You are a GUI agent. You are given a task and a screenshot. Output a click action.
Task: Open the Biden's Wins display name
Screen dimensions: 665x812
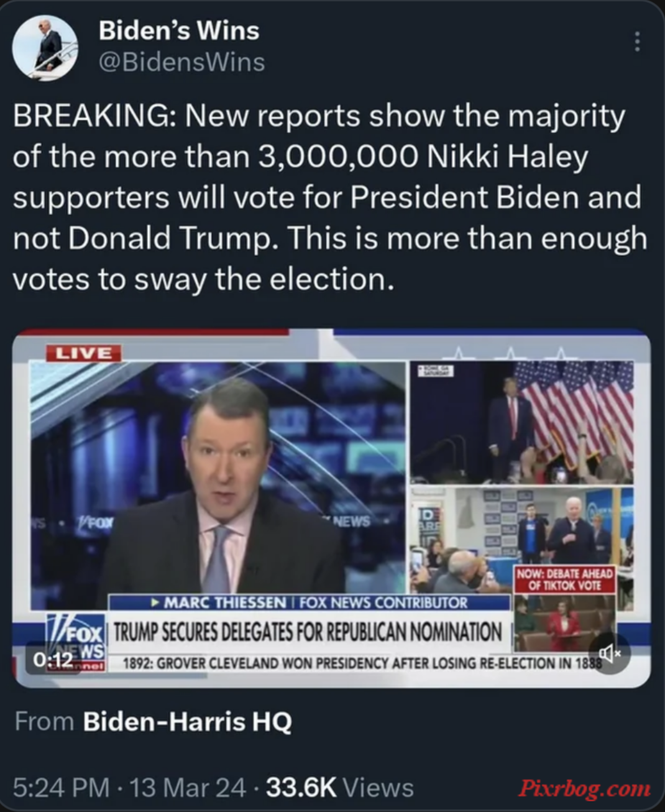[x=179, y=31]
